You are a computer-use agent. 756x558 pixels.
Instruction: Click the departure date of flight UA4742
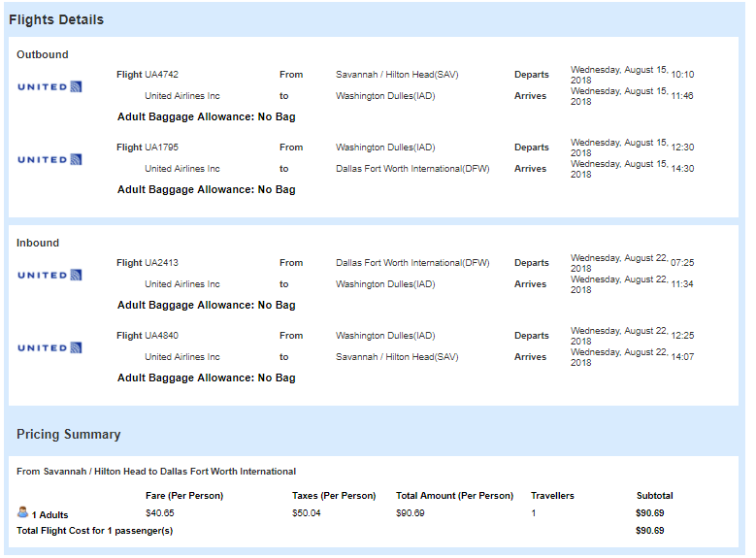[x=619, y=75]
